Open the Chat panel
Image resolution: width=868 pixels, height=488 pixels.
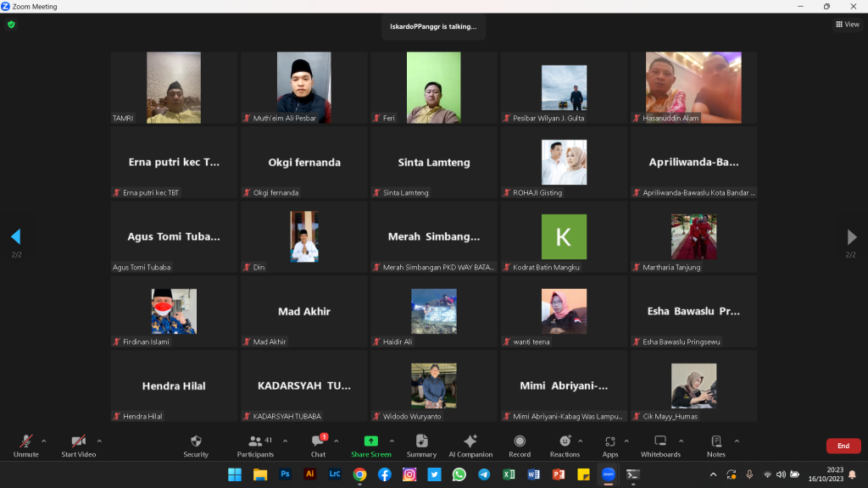[x=318, y=446]
